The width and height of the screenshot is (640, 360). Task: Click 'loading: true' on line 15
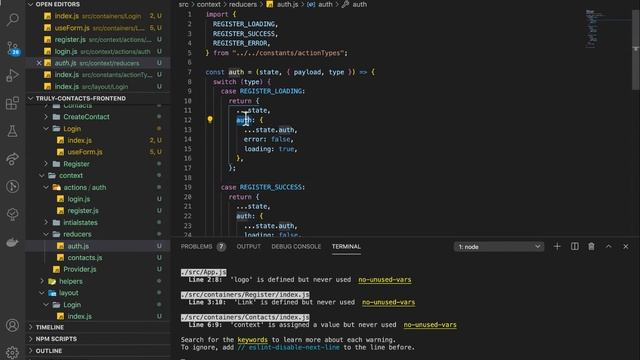[270, 149]
